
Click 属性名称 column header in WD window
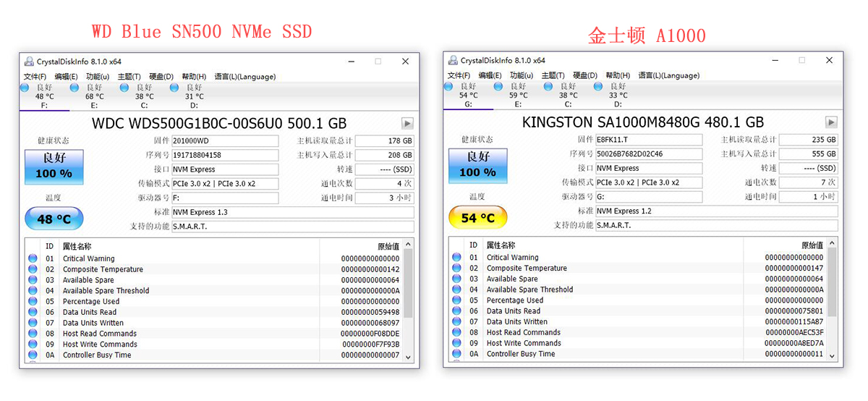77,247
